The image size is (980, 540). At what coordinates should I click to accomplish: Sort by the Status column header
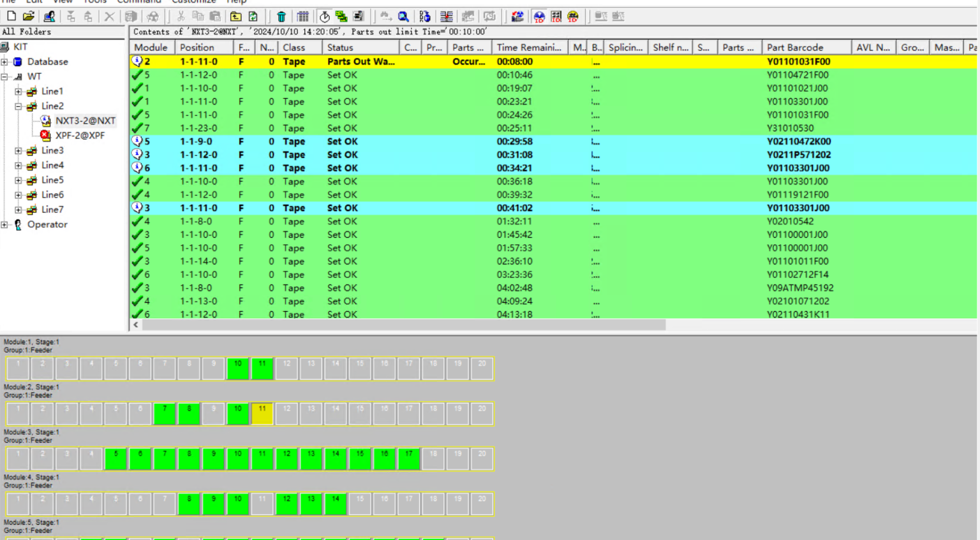361,47
